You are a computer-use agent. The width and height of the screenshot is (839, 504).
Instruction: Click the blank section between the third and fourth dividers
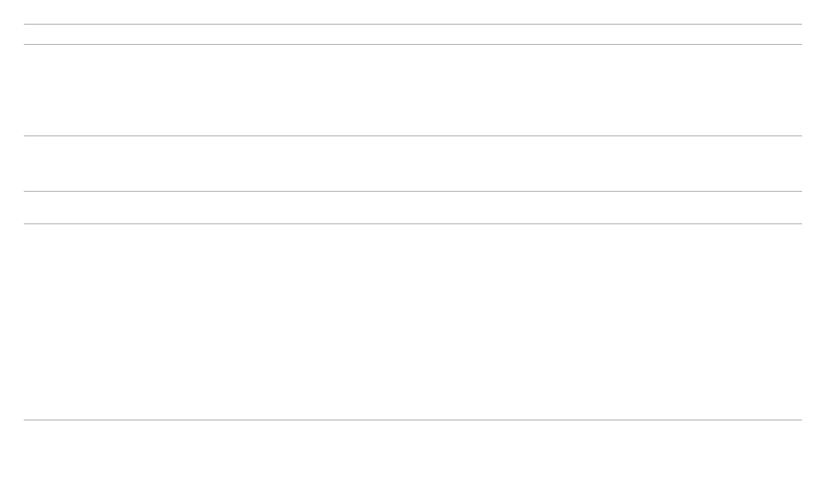[x=412, y=164]
